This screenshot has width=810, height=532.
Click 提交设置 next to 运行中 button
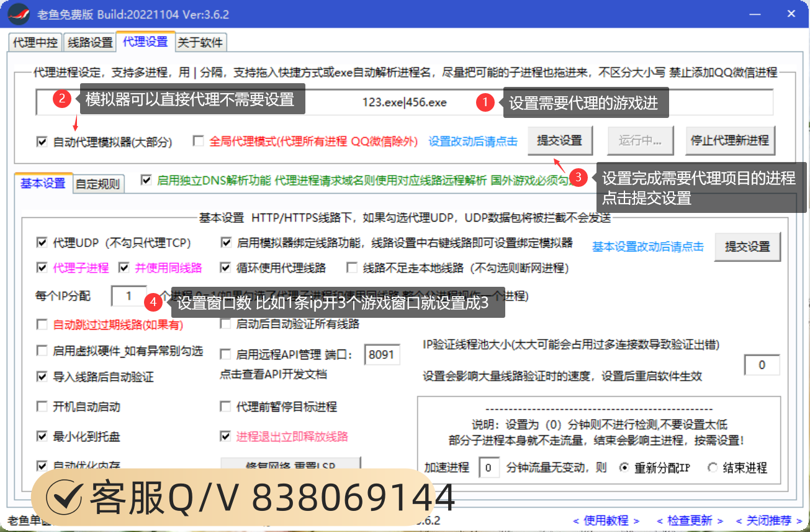[x=559, y=141]
